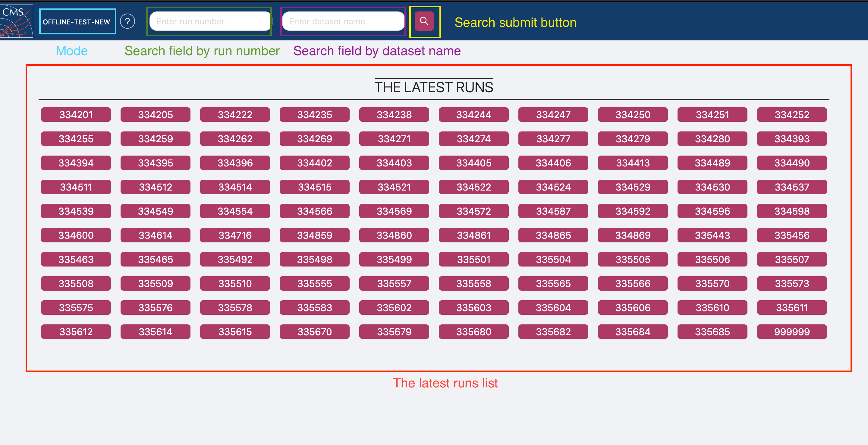Click the CMS logo

(17, 21)
